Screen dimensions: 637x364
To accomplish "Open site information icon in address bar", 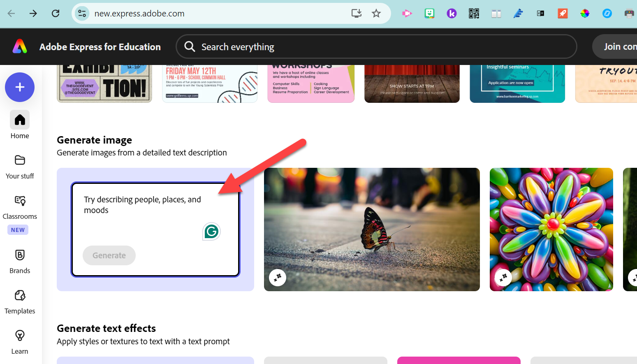I will pos(82,14).
